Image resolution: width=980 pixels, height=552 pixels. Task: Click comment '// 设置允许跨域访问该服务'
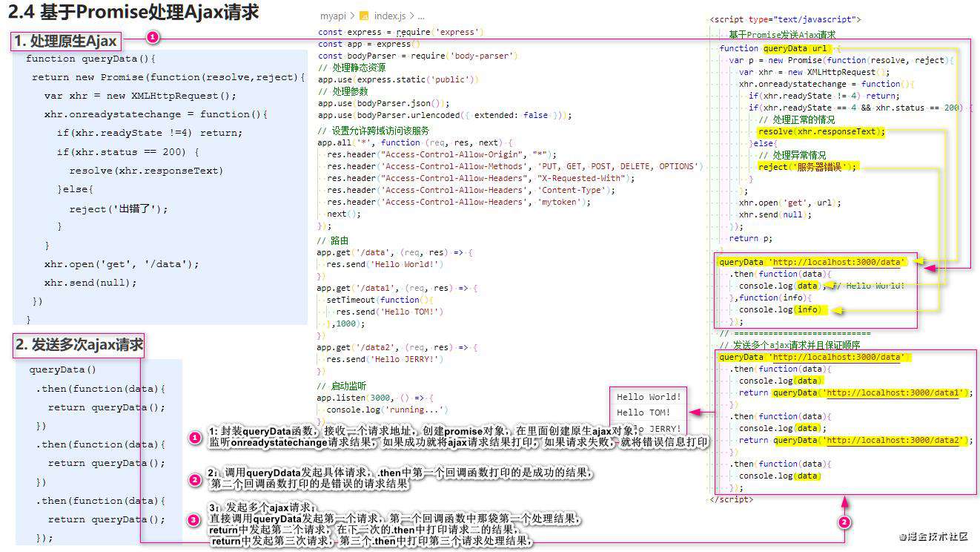(373, 131)
